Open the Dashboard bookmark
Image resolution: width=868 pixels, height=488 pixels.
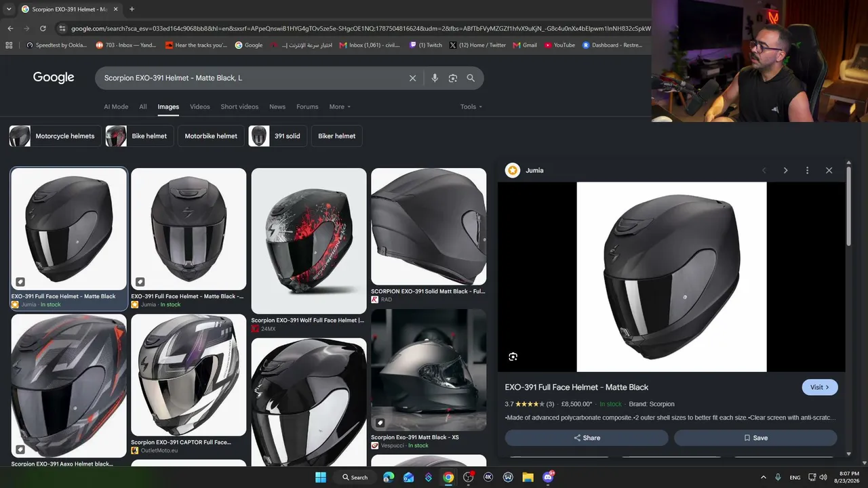[612, 45]
